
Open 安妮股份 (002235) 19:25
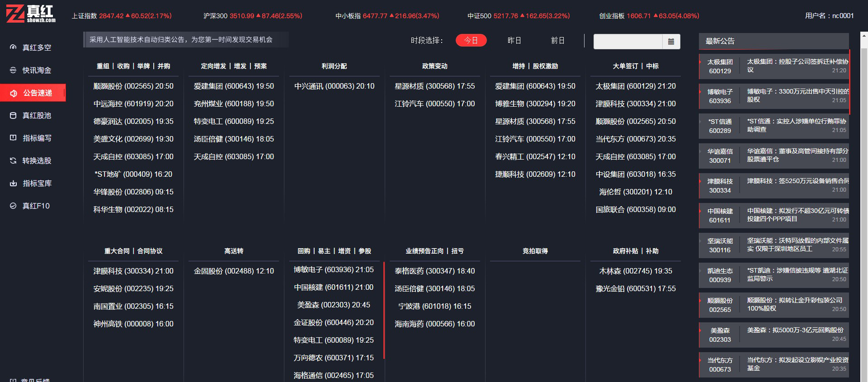pos(133,288)
